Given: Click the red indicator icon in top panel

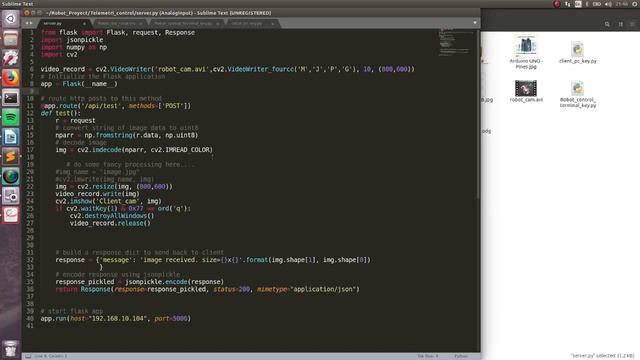Looking at the screenshot, I should click(557, 4).
